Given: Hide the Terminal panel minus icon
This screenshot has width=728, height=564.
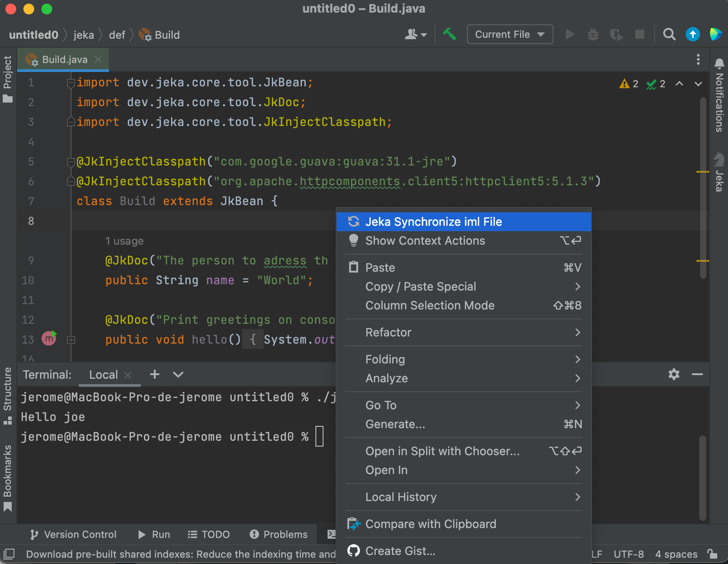Looking at the screenshot, I should pyautogui.click(x=697, y=374).
